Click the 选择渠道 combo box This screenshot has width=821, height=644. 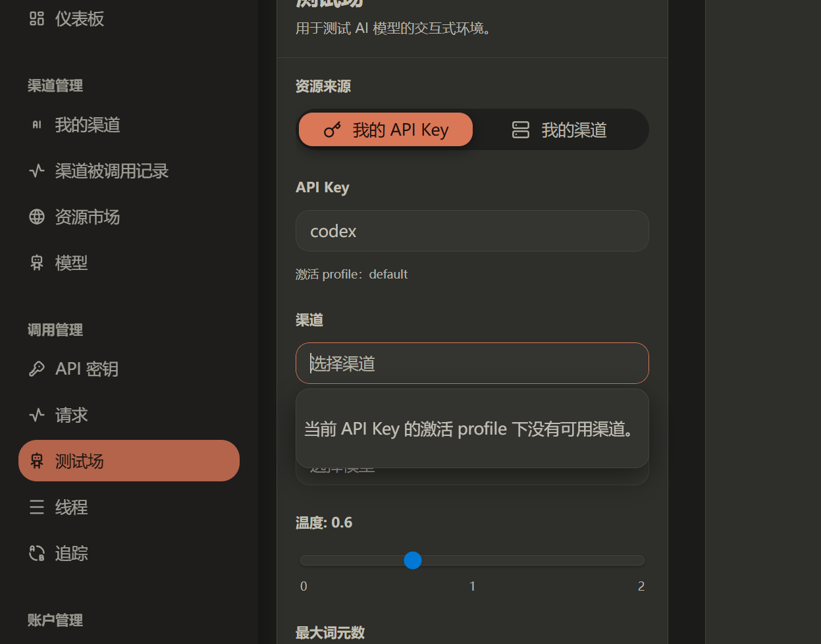(x=472, y=363)
